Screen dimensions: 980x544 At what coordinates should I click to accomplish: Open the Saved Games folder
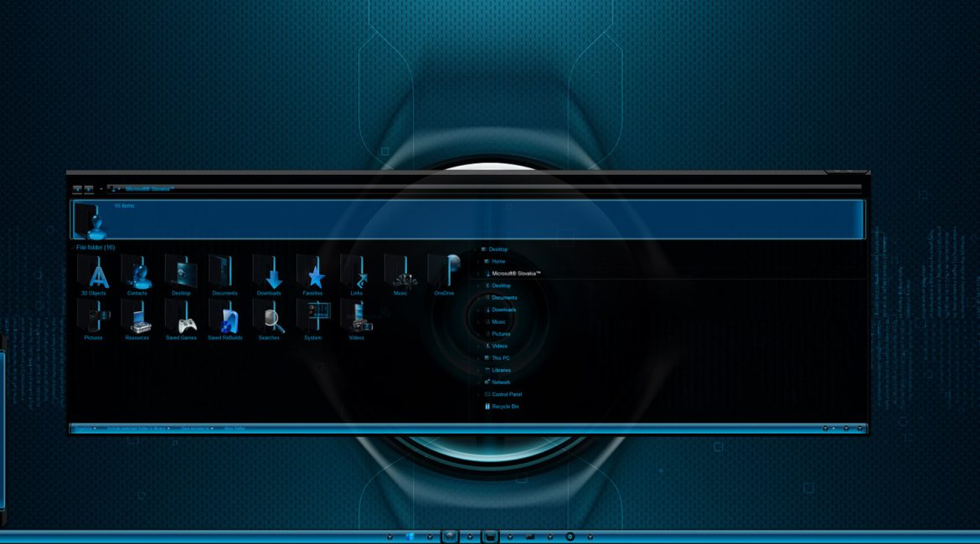(181, 318)
